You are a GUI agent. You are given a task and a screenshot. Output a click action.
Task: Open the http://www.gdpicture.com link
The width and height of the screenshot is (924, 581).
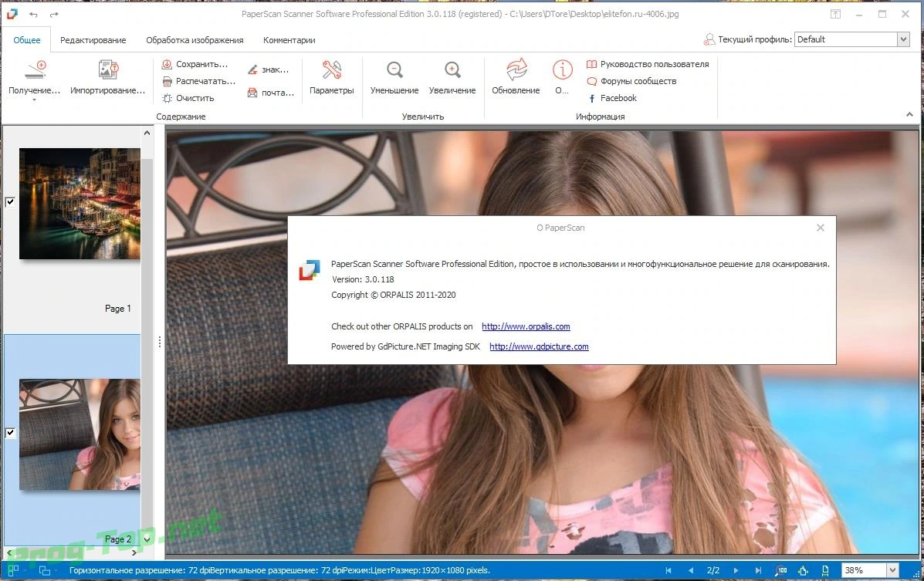pyautogui.click(x=540, y=346)
